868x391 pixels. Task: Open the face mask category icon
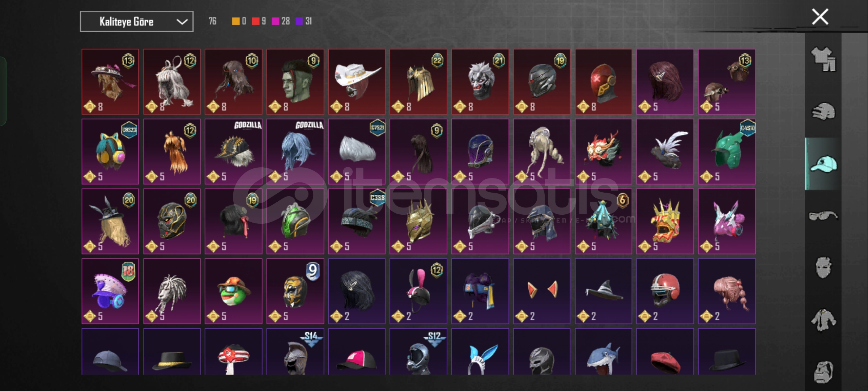coord(824,268)
